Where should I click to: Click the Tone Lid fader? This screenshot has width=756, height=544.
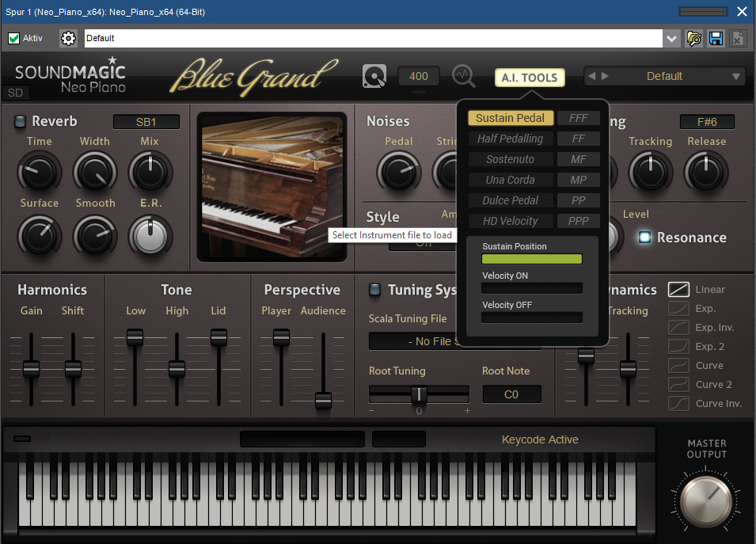(218, 337)
